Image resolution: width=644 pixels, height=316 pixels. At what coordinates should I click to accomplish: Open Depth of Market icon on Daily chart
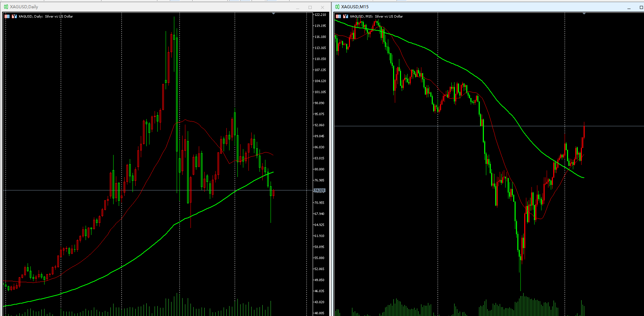[14, 16]
